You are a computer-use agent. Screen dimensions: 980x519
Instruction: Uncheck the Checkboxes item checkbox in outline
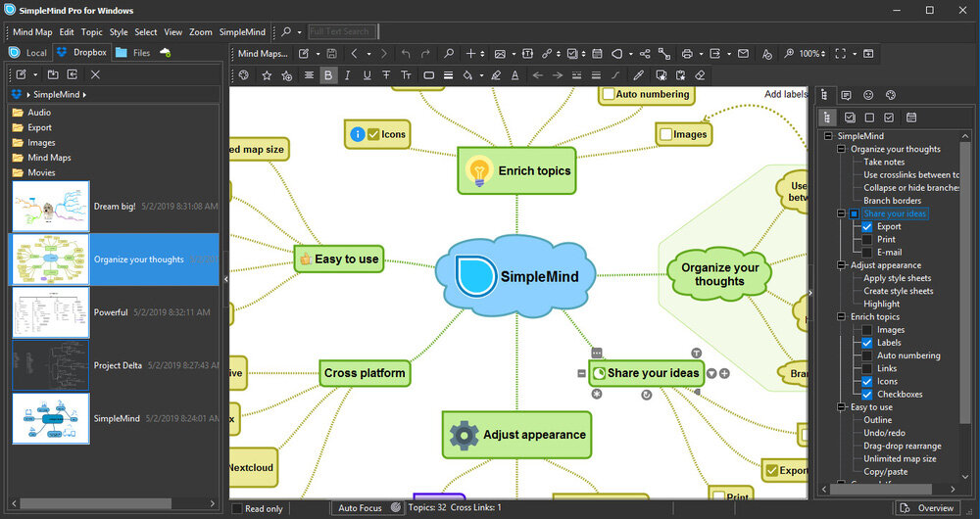867,394
